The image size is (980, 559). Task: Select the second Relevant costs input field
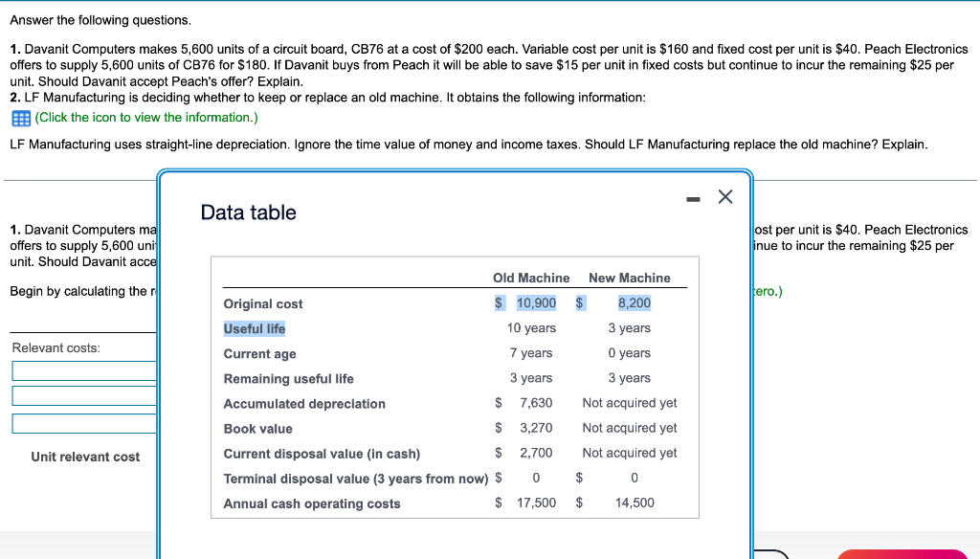(84, 396)
